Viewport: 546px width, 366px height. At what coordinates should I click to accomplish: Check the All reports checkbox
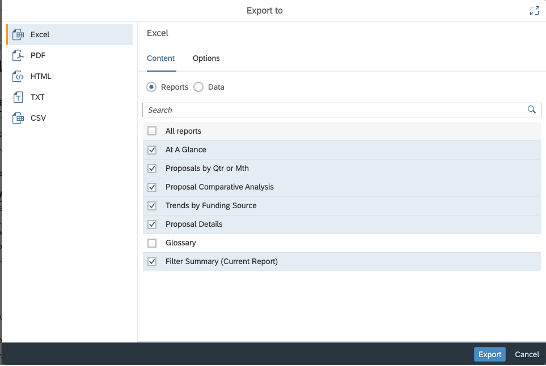(x=152, y=131)
